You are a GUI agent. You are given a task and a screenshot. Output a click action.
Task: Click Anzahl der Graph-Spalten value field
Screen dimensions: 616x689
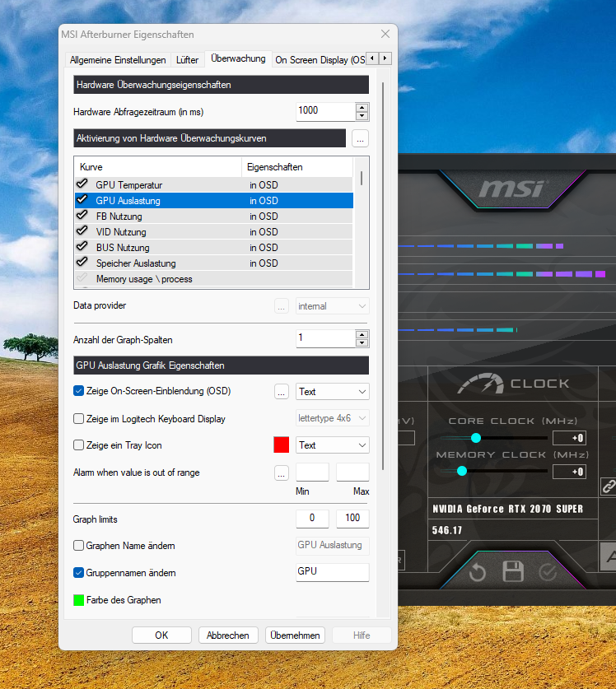coord(325,339)
